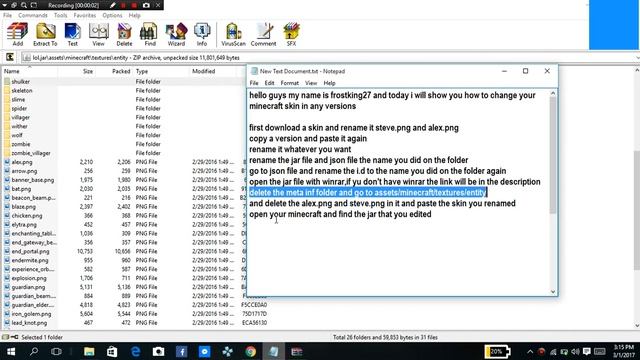Screen dimensions: 640x360
Task: Sort by Modified column header
Action: coord(213,71)
